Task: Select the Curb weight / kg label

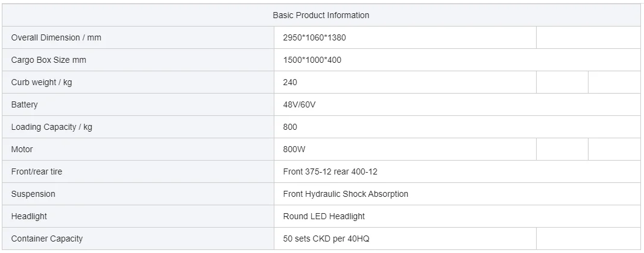Action: pos(41,82)
